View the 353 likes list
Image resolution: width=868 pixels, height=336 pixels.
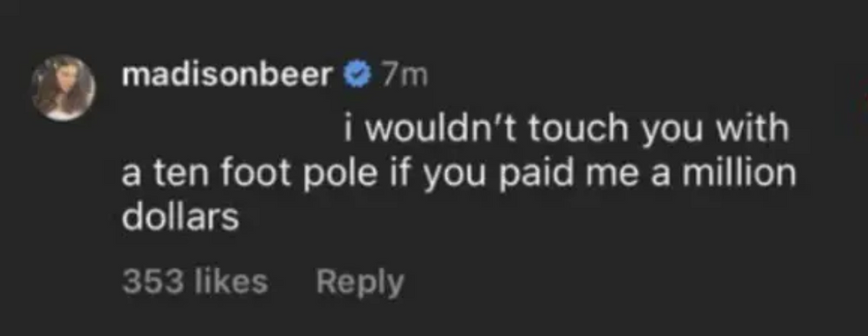point(195,282)
